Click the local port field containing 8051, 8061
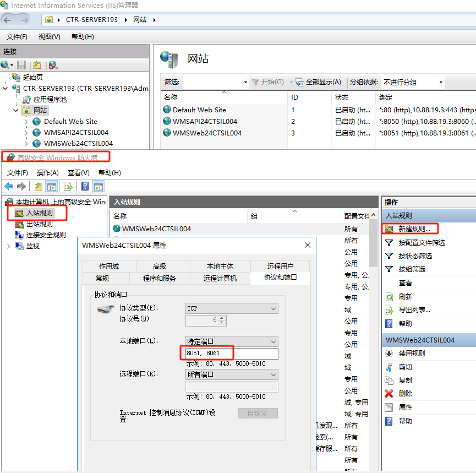The width and height of the screenshot is (476, 473). pos(232,354)
